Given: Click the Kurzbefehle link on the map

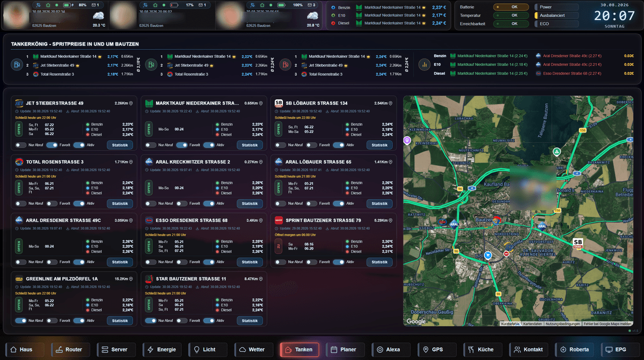Looking at the screenshot, I should [x=510, y=324].
